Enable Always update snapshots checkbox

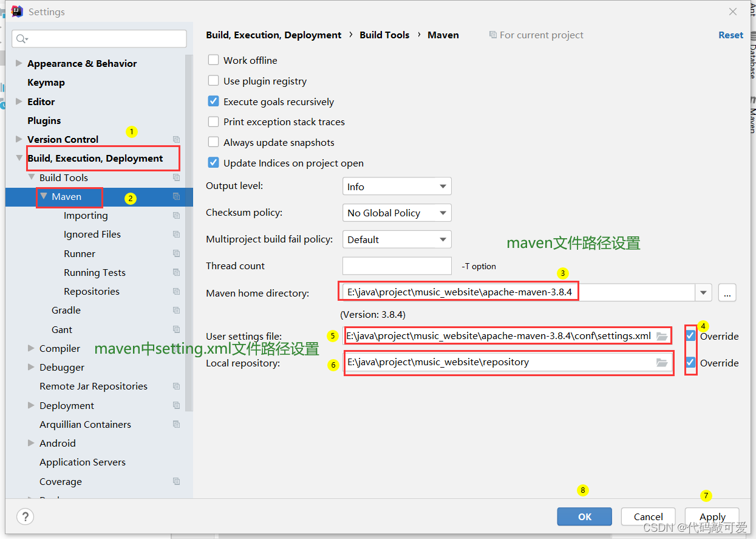tap(213, 142)
